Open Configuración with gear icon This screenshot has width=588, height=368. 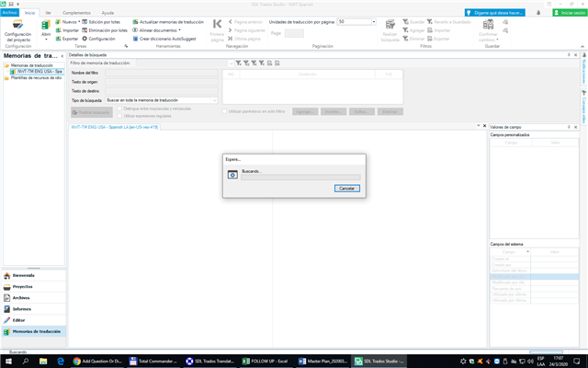[98, 39]
